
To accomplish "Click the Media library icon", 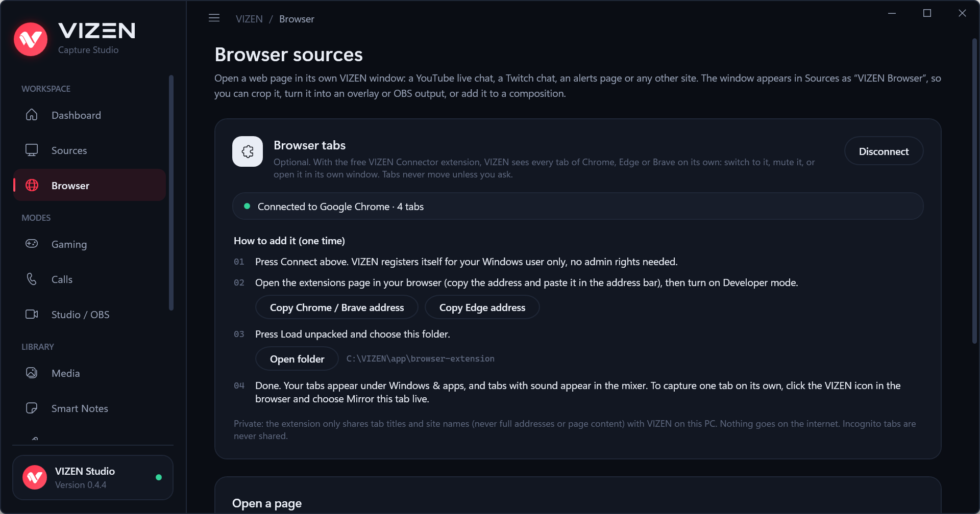I will pyautogui.click(x=32, y=373).
